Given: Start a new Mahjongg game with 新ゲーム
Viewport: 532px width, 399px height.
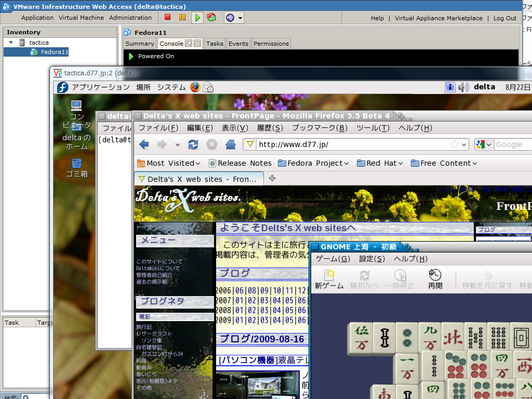Looking at the screenshot, I should (329, 279).
